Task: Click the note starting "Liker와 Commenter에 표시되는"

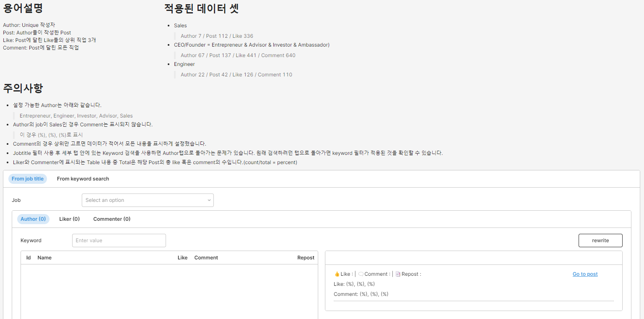Action: coord(155,162)
